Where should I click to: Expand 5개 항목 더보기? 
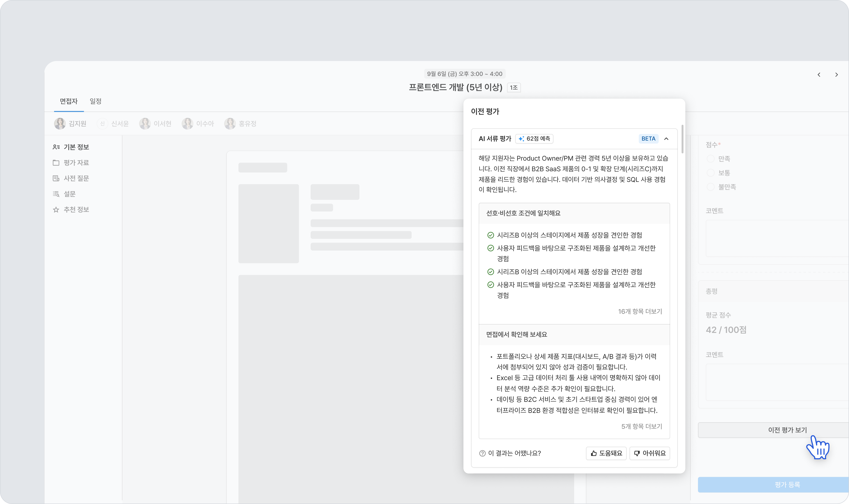642,426
